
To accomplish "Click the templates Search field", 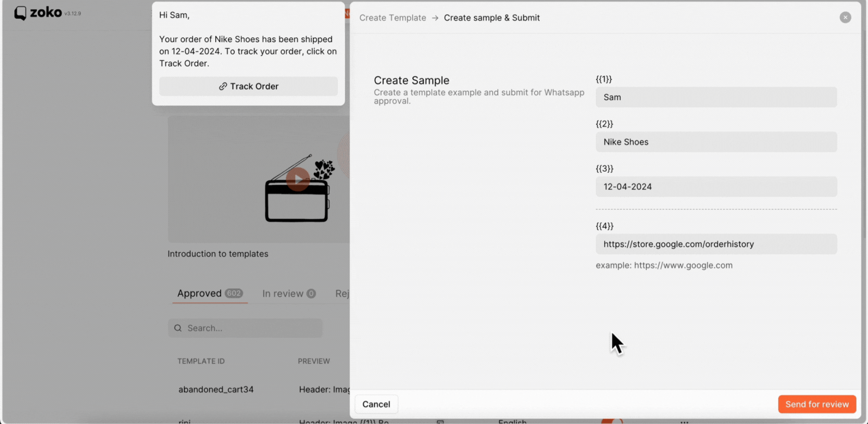I will pyautogui.click(x=245, y=328).
